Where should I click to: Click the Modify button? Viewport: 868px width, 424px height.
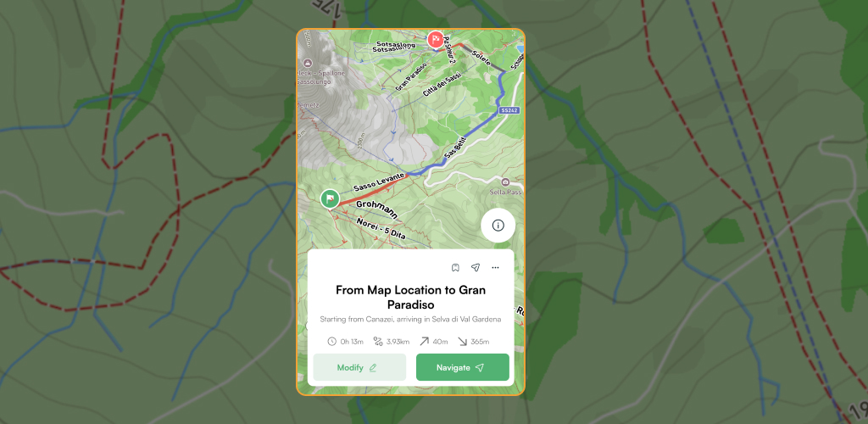coord(359,367)
